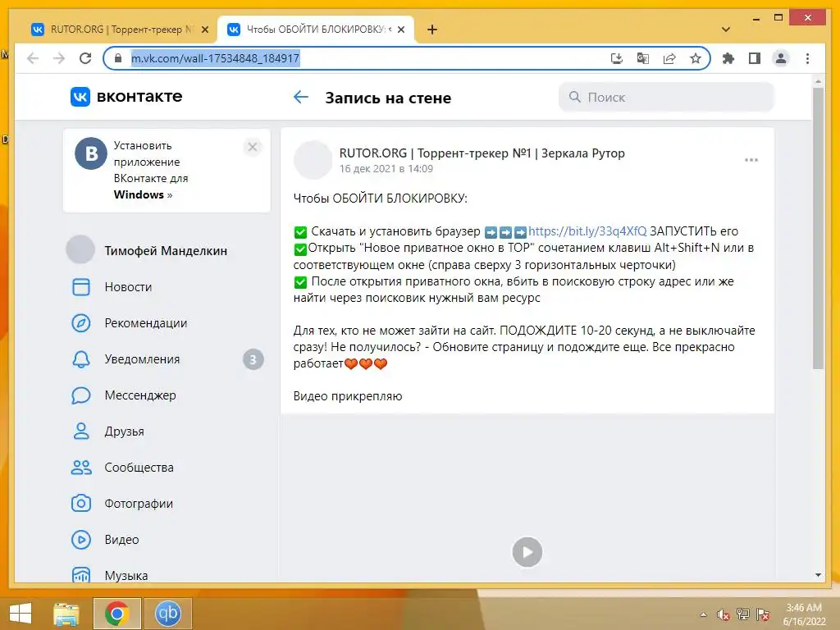
Task: Click the install app icon in address bar
Action: pos(617,58)
